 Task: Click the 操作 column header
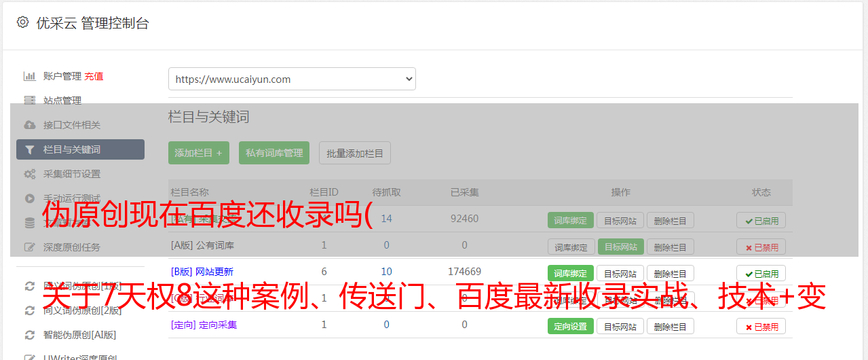(620, 192)
